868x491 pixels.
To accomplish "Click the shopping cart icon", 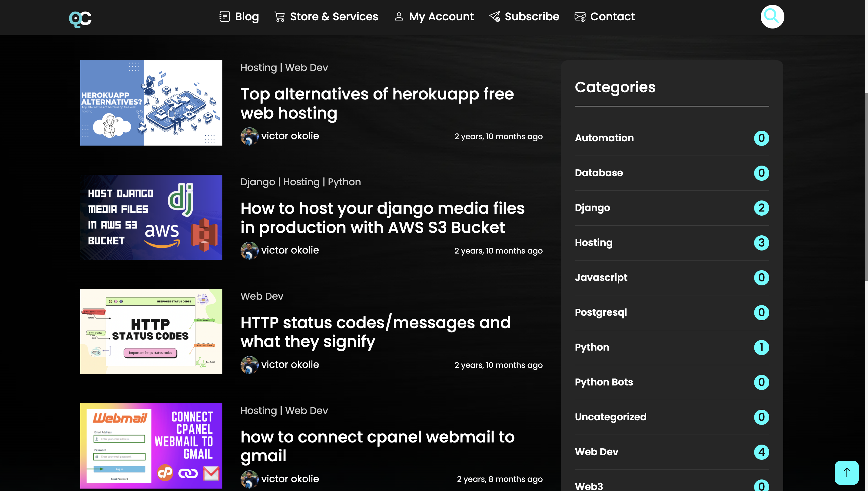I will tap(279, 16).
